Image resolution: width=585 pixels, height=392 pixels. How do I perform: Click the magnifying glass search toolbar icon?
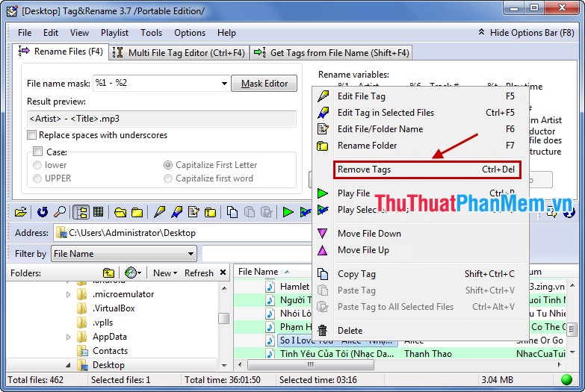click(x=60, y=212)
